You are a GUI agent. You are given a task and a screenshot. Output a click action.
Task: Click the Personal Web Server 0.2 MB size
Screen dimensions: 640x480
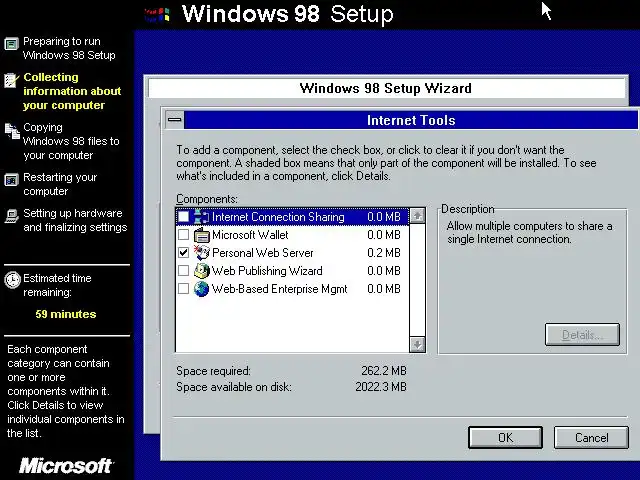tap(384, 253)
